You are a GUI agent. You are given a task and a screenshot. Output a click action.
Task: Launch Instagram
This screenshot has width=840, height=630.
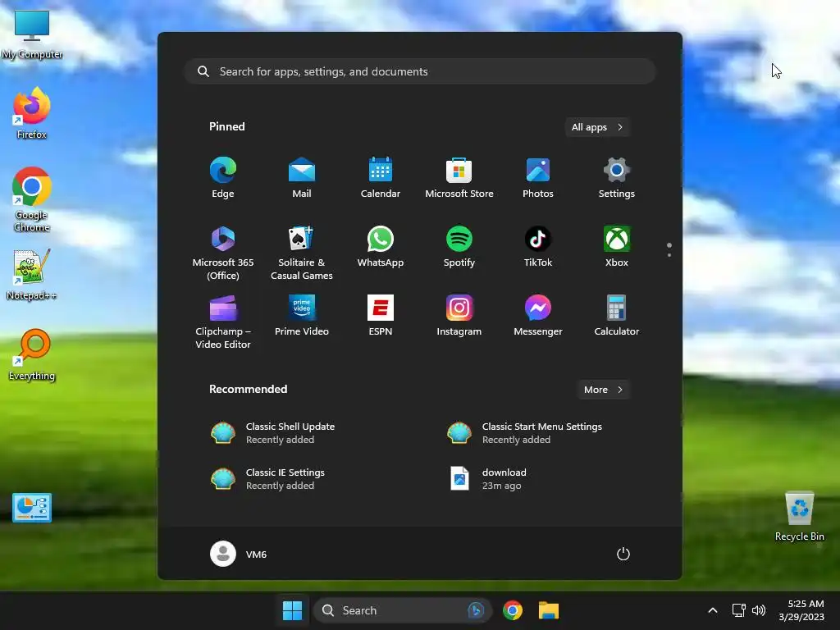point(459,316)
